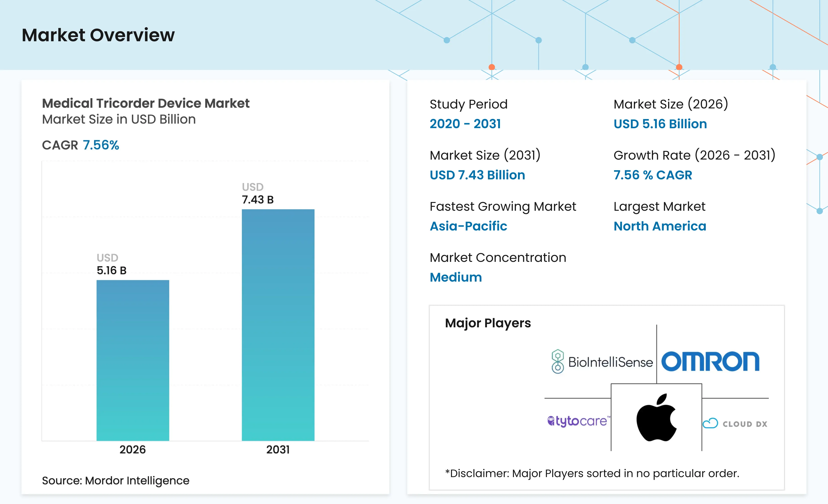This screenshot has width=828, height=504.
Task: Click the Cloud DX logo
Action: pos(735,423)
